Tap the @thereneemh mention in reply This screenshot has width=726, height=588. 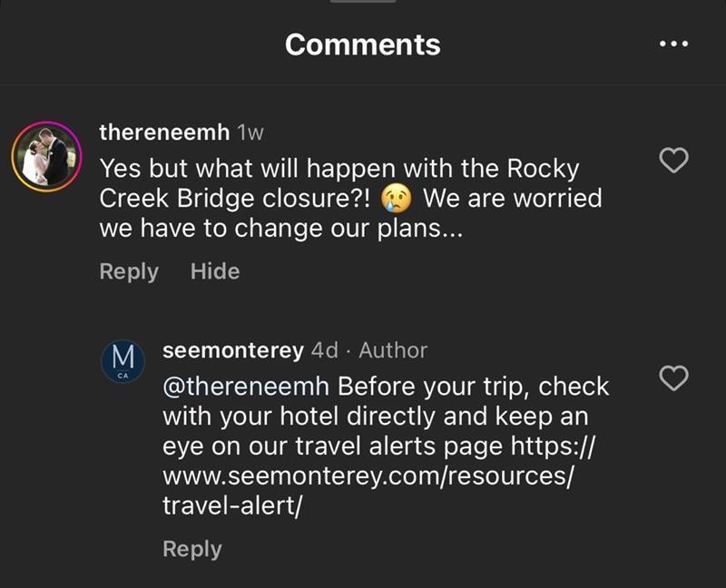246,387
